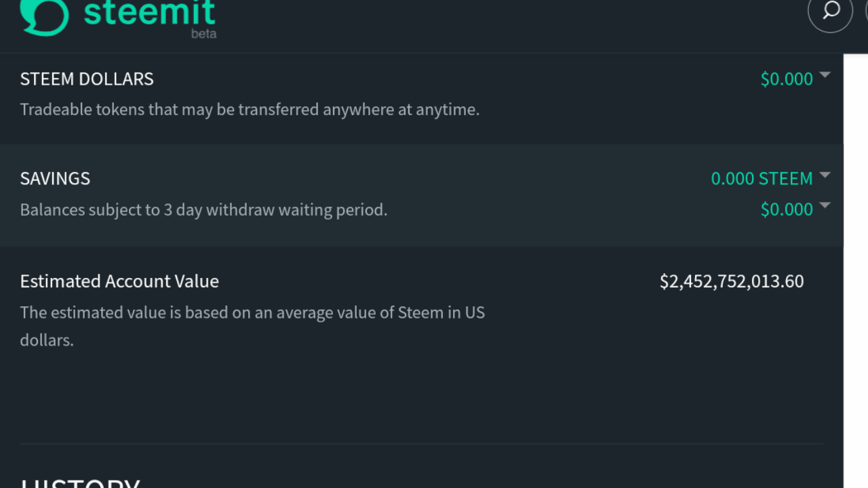Go home via the steemit wordmark
The width and height of the screenshot is (868, 488).
coord(149,12)
